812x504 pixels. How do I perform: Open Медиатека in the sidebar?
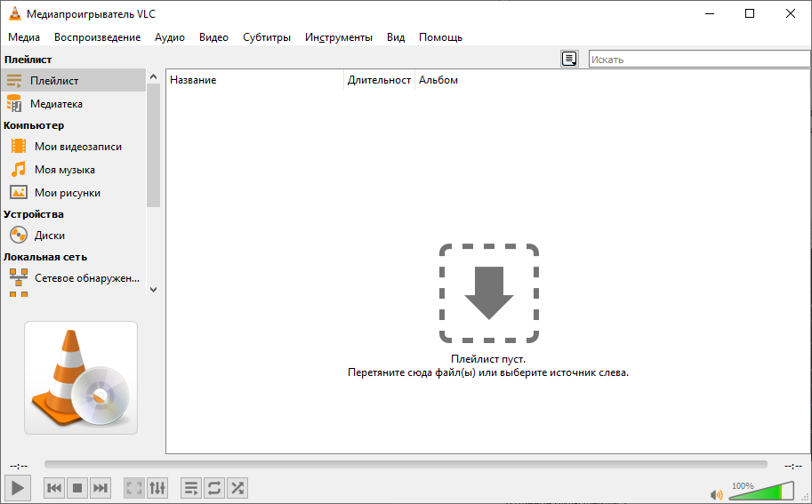coord(74,103)
